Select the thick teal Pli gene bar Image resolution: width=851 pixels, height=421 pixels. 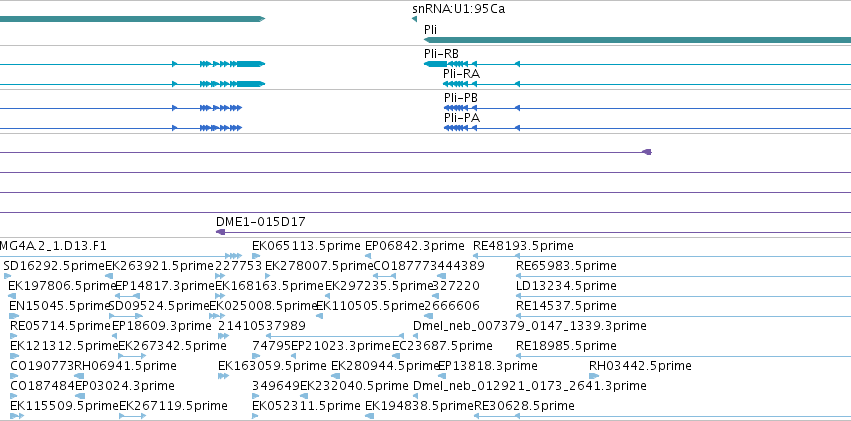pyautogui.click(x=637, y=40)
